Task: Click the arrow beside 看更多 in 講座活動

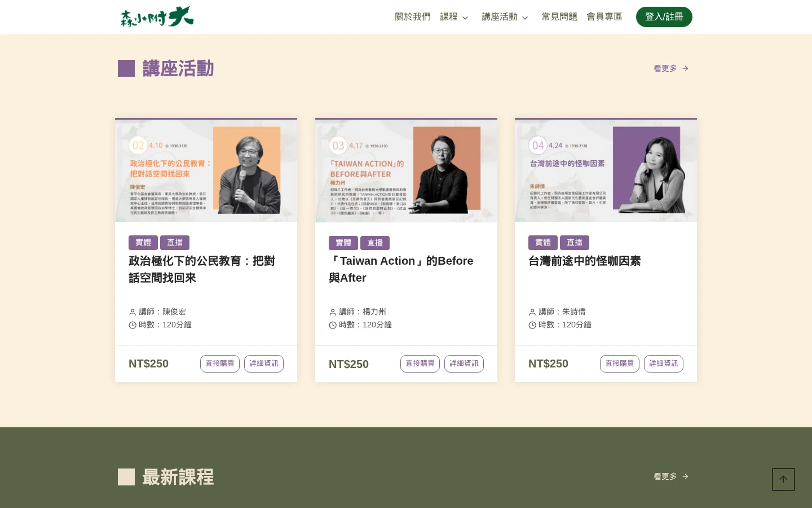Action: coord(685,68)
